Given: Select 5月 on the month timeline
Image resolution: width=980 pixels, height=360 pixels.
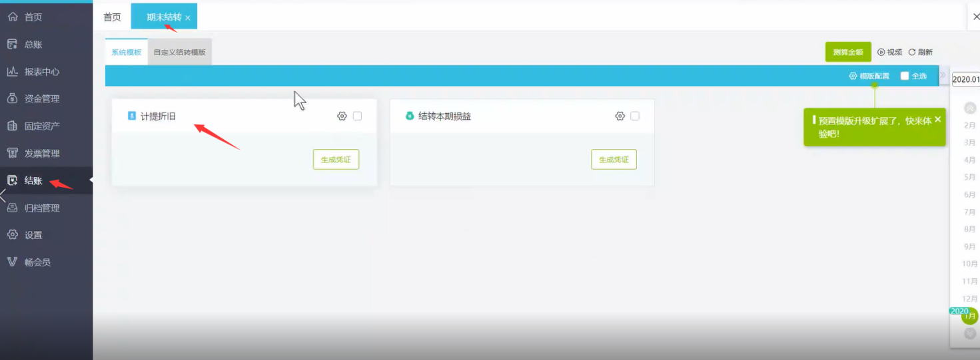Looking at the screenshot, I should (x=970, y=177).
